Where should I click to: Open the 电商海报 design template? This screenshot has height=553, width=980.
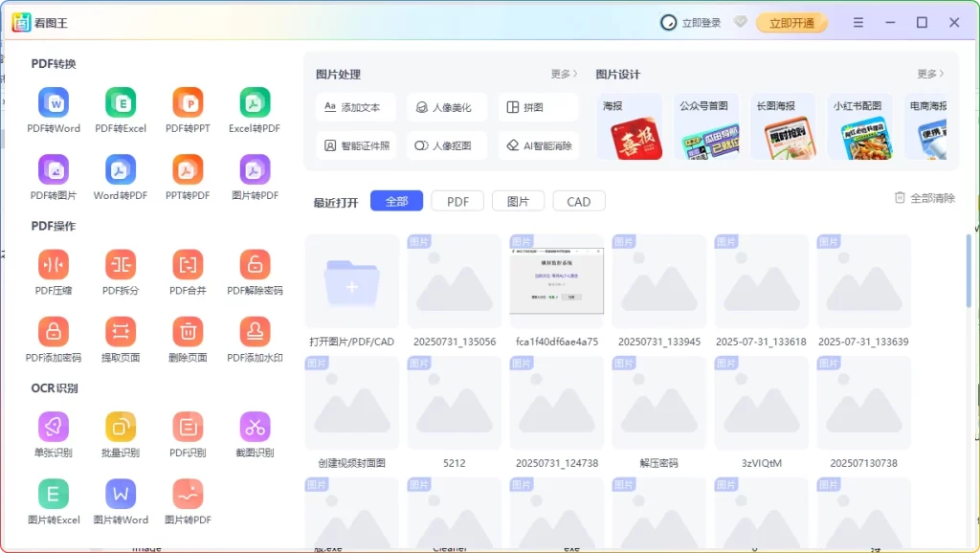926,127
